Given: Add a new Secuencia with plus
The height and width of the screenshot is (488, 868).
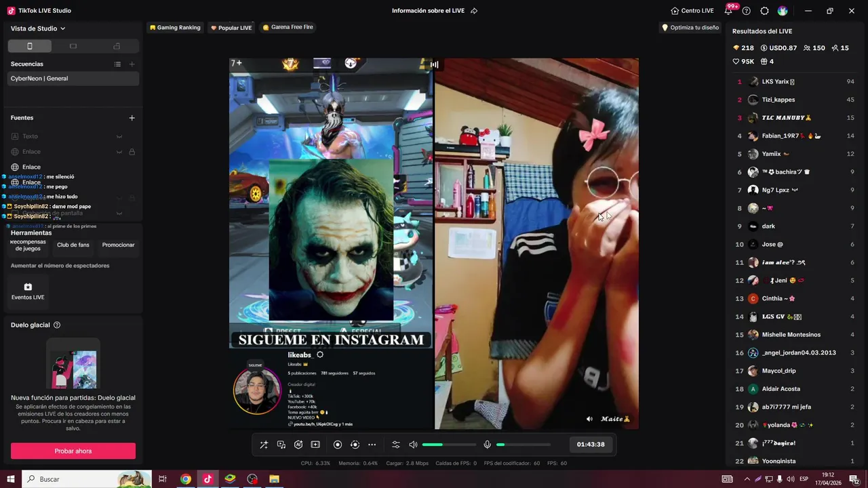Looking at the screenshot, I should [132, 64].
